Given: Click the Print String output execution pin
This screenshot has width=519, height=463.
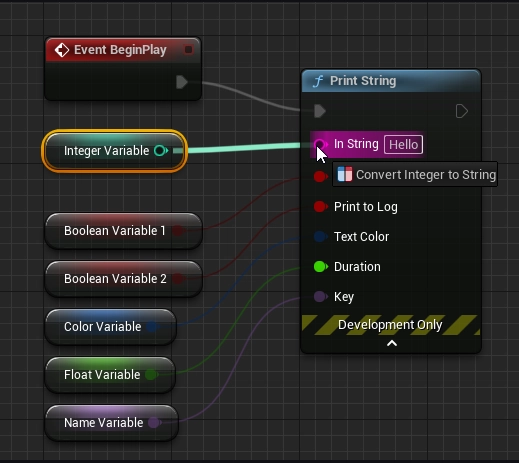Looking at the screenshot, I should (462, 111).
